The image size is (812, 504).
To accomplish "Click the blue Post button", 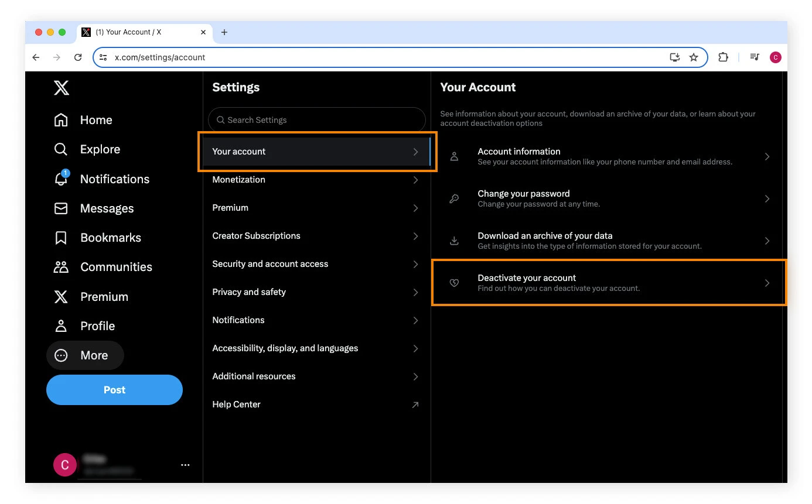I will tap(114, 390).
